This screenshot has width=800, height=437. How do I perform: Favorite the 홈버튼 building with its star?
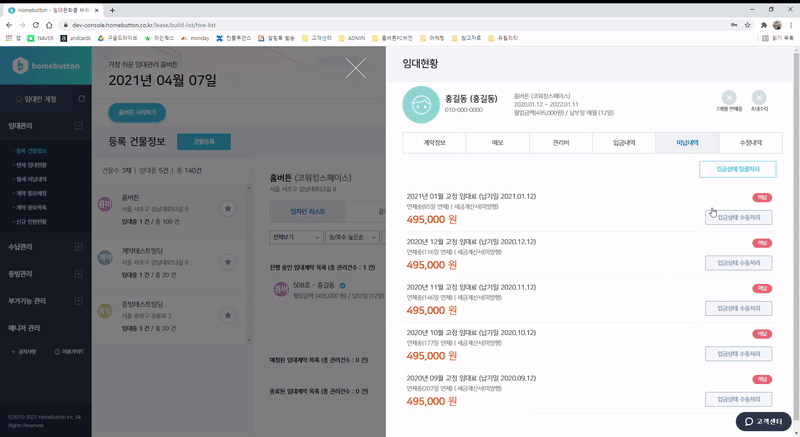(228, 209)
